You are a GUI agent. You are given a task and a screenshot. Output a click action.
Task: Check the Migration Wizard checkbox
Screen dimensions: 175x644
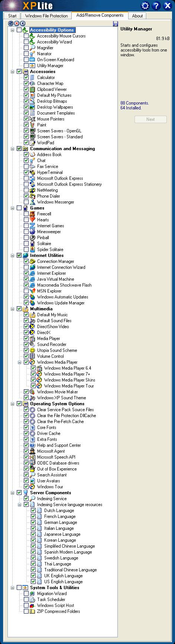click(x=26, y=594)
